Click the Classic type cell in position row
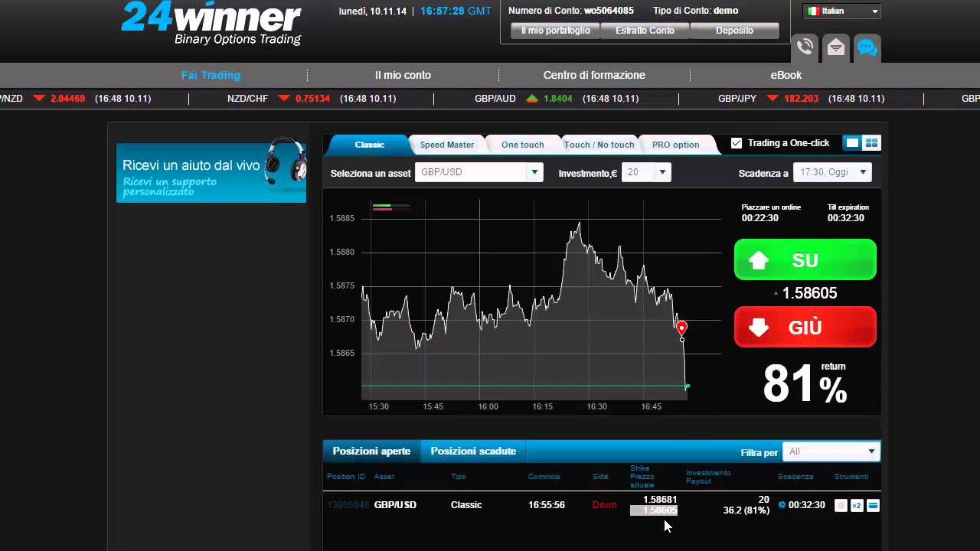The height and width of the screenshot is (551, 980). point(466,505)
